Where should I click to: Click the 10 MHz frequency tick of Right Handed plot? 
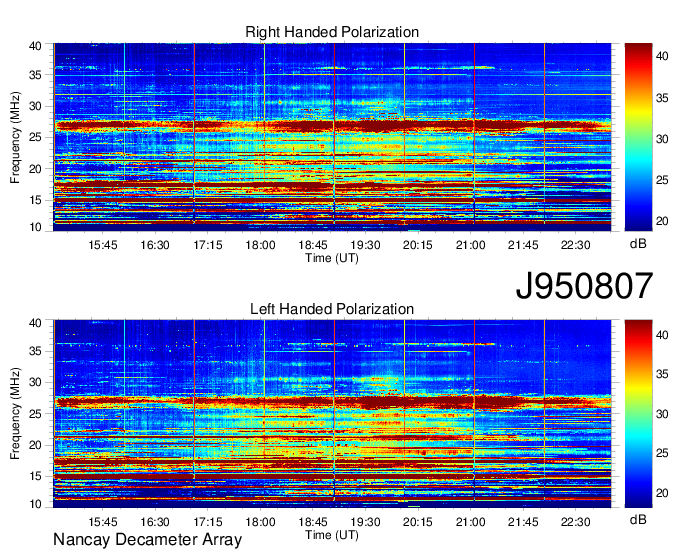point(35,227)
